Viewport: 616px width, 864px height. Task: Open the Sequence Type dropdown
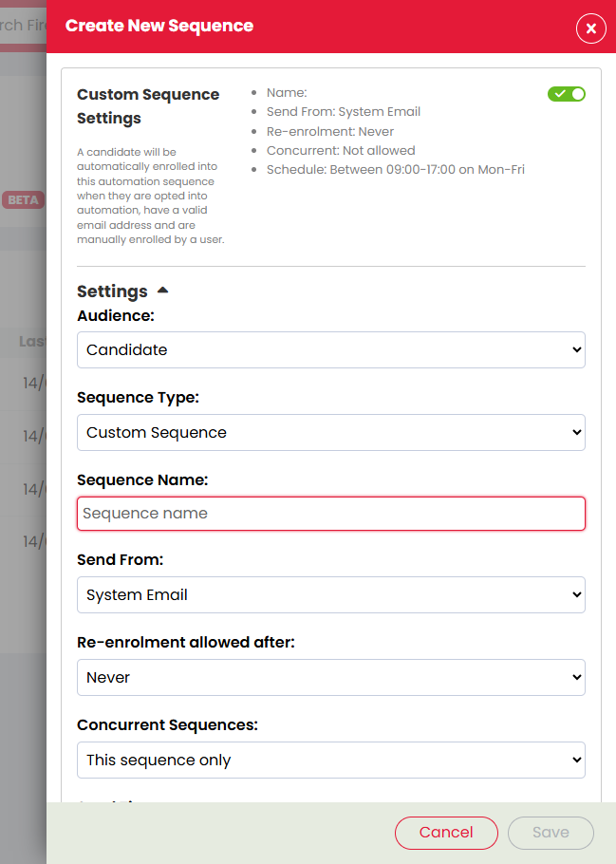click(x=331, y=433)
